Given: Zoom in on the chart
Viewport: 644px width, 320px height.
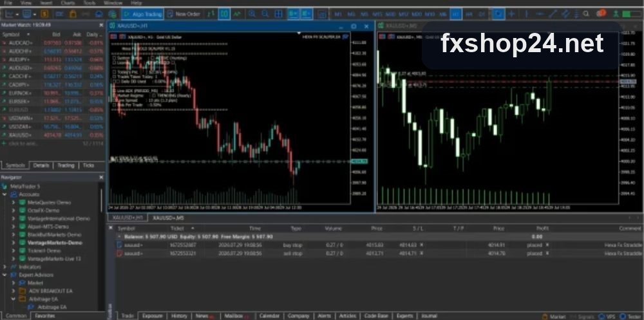Looking at the screenshot, I should click(x=252, y=14).
